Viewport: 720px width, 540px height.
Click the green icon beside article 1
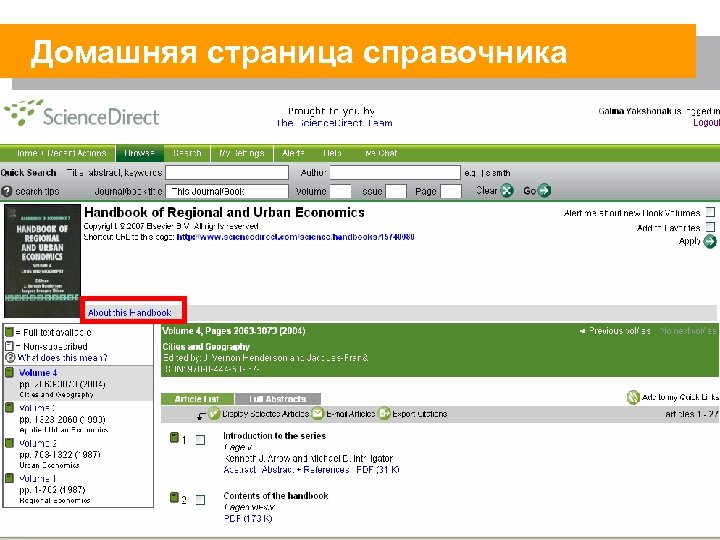coord(174,438)
